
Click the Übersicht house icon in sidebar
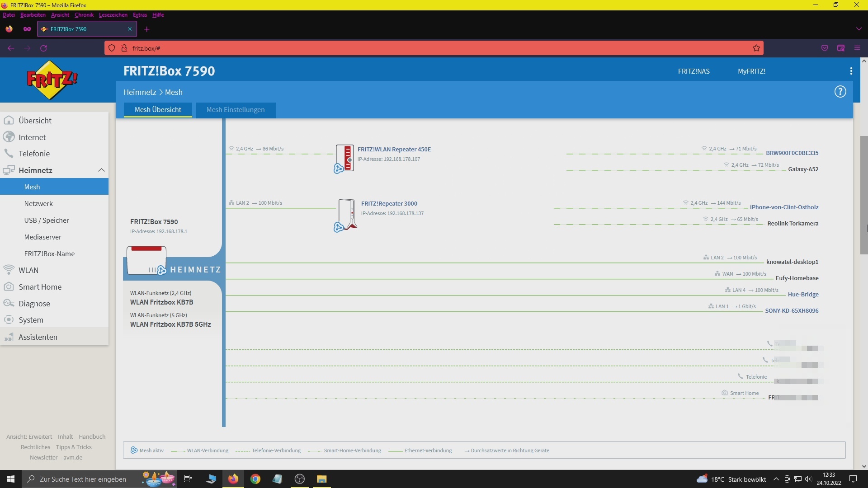(9, 121)
